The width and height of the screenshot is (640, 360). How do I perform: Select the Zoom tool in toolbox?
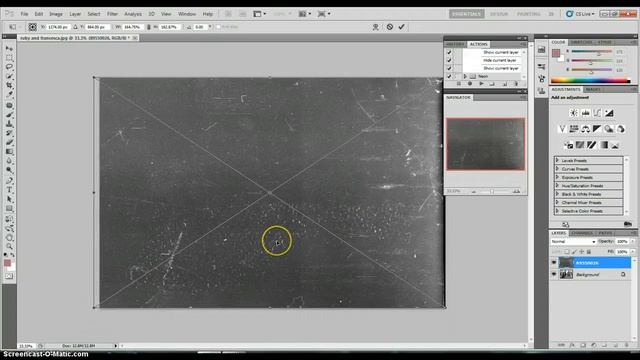coord(9,246)
